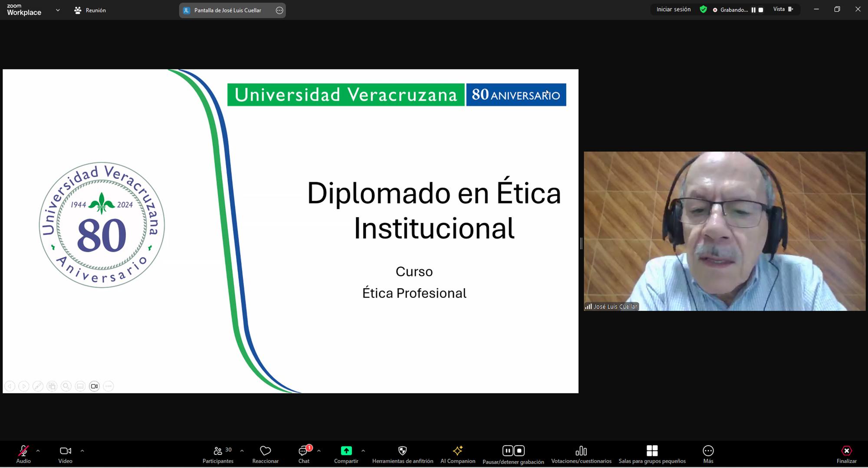Expand audio options arrow next to Audio
Viewport: 868px width, 468px height.
pos(38,451)
